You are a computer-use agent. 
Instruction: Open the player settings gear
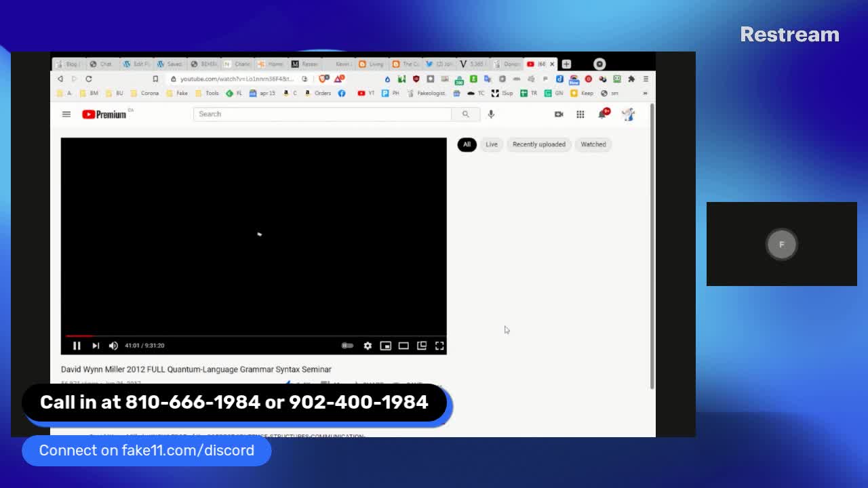(x=368, y=346)
